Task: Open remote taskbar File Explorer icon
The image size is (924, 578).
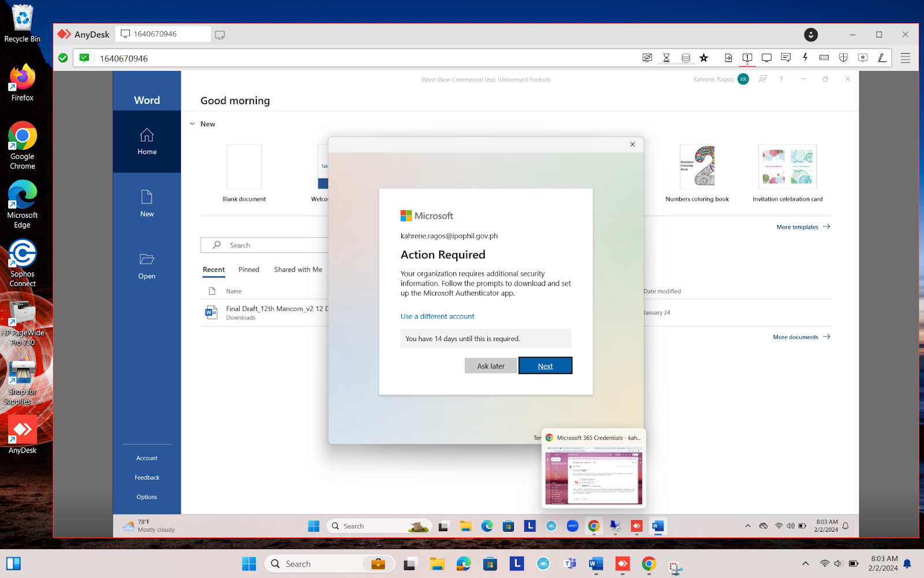Action: tap(465, 526)
